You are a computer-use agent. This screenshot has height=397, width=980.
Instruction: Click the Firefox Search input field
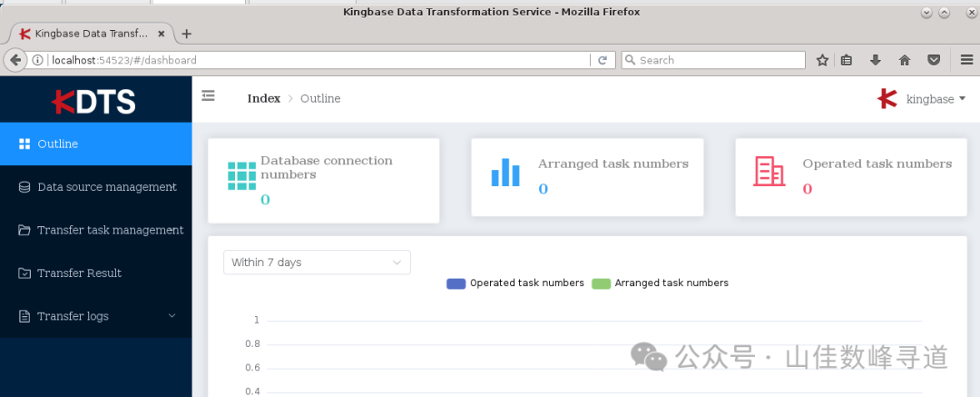[x=717, y=60]
